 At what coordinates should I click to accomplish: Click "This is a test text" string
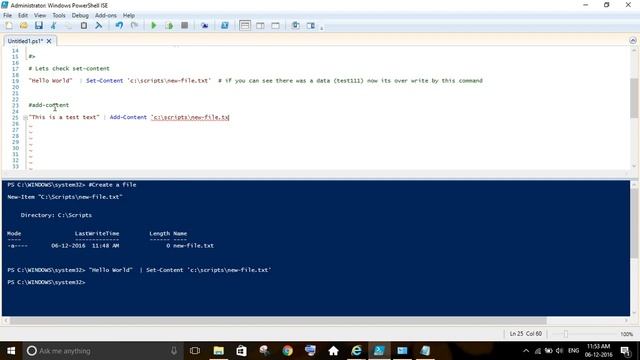click(64, 117)
